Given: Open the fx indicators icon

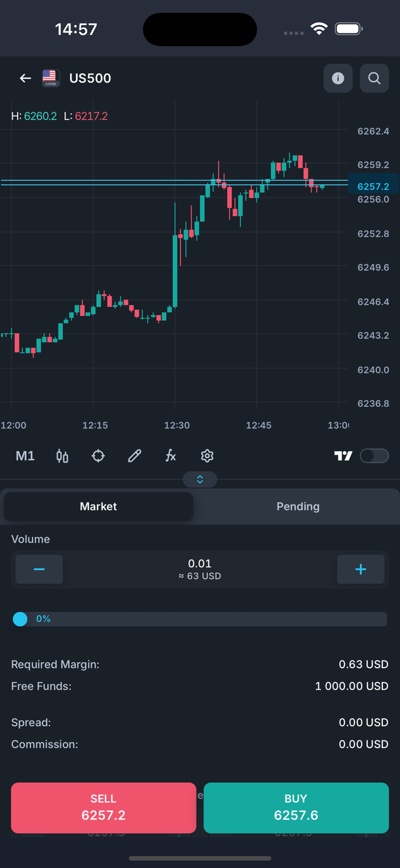Looking at the screenshot, I should (171, 456).
